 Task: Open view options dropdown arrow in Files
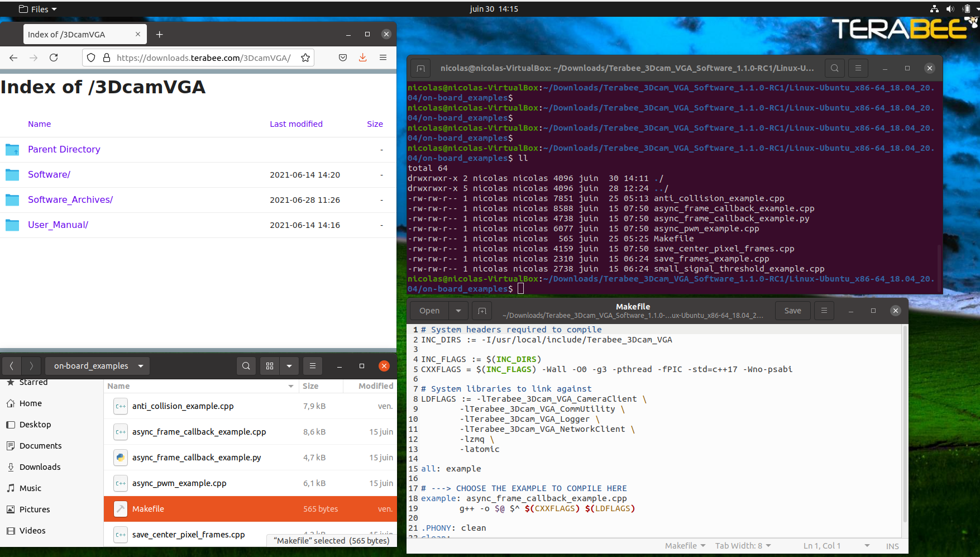[x=289, y=366]
